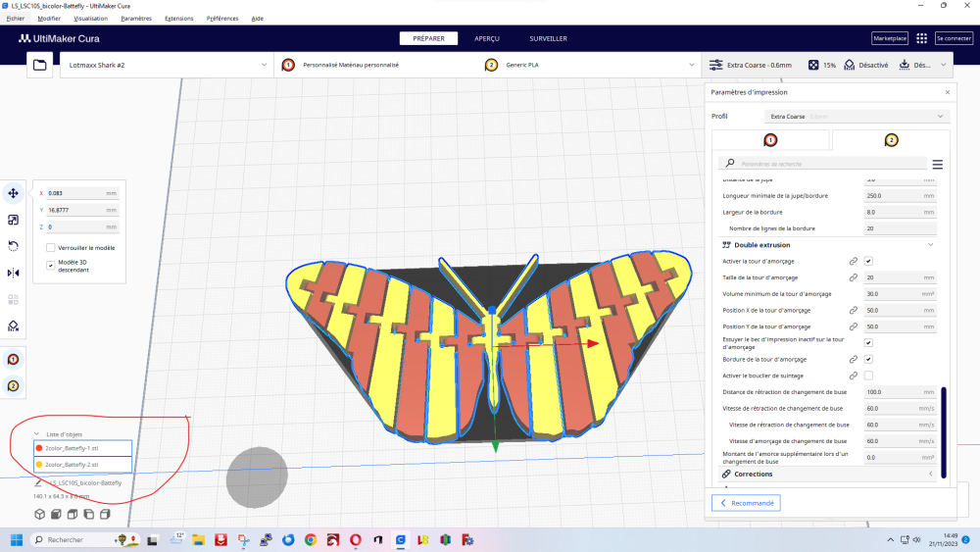Open the Lotmaxx Shark #2 printer dropdown
This screenshot has height=552, width=980.
[167, 65]
